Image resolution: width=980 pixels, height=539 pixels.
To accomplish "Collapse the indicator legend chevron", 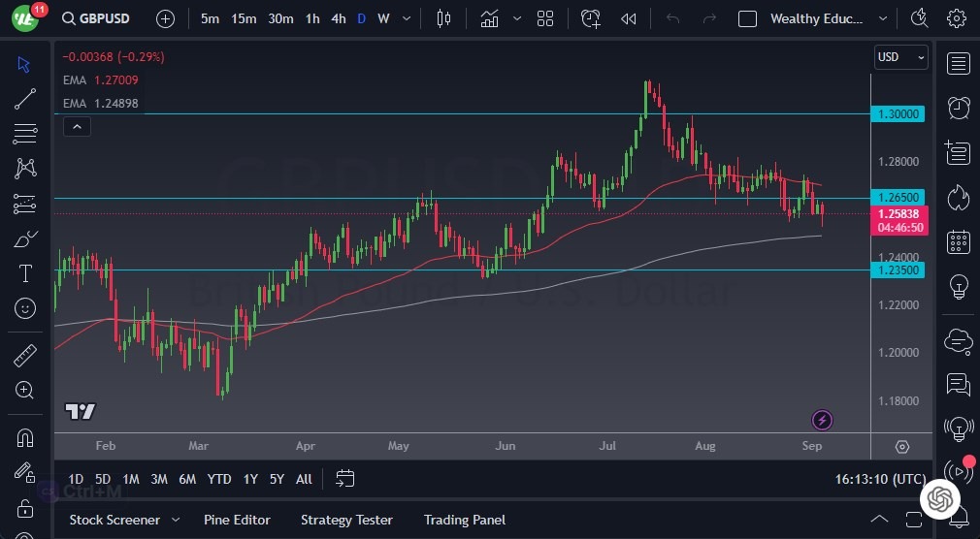I will (76, 126).
